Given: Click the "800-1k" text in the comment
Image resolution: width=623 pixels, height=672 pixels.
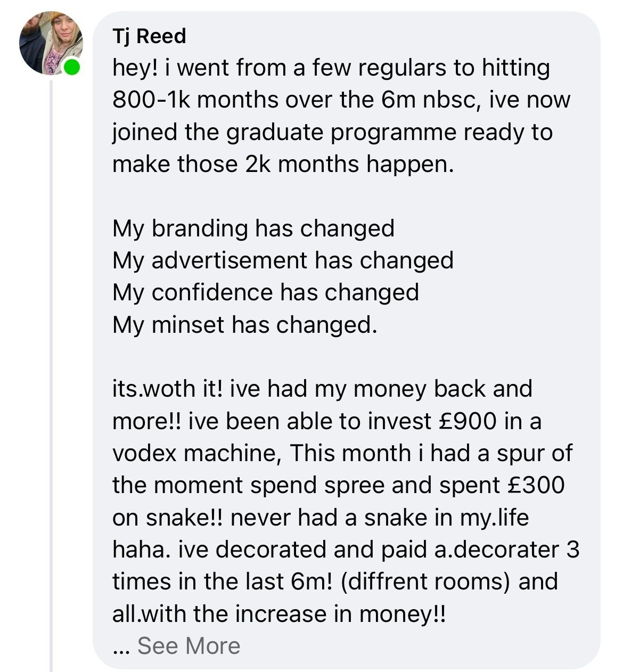Looking at the screenshot, I should tap(154, 100).
